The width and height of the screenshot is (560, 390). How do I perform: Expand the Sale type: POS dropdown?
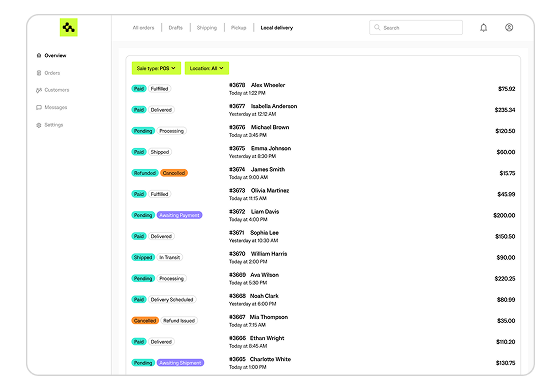point(156,68)
